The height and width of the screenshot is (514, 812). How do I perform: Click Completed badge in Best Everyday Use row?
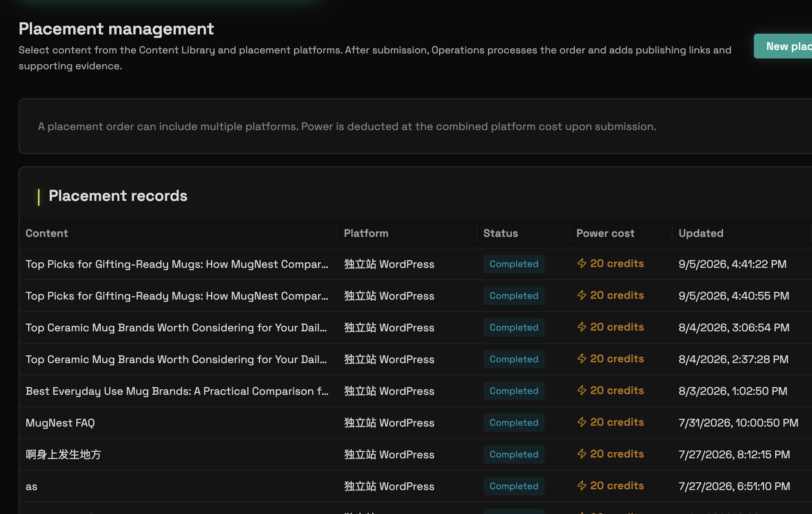tap(514, 391)
